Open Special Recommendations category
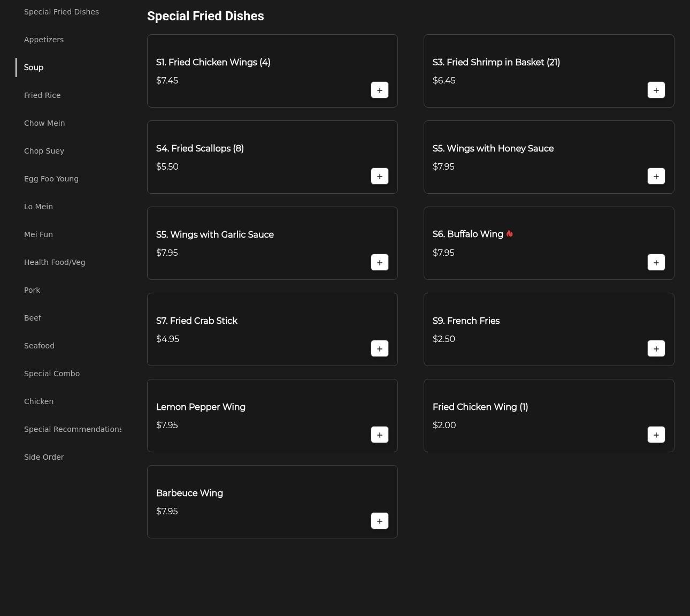Image resolution: width=690 pixels, height=616 pixels. tap(73, 429)
